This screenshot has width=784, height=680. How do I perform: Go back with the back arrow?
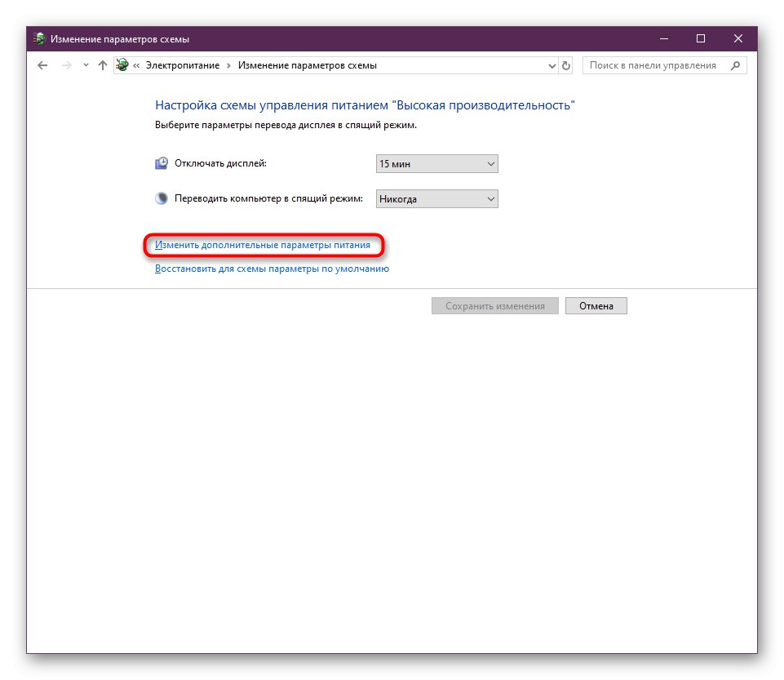[42, 65]
